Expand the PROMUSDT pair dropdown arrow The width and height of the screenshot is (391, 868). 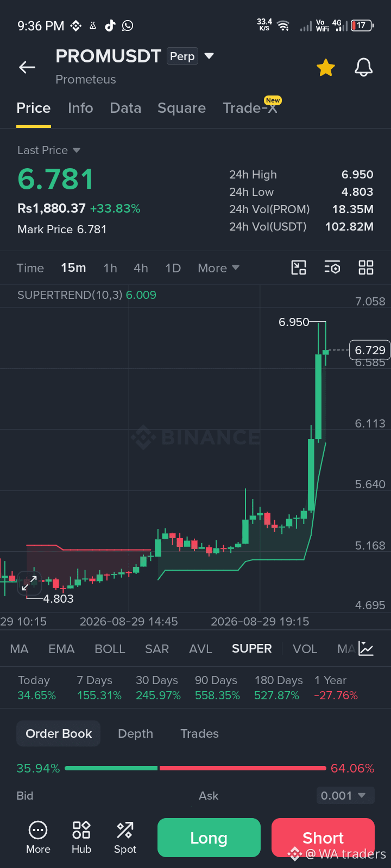[209, 56]
